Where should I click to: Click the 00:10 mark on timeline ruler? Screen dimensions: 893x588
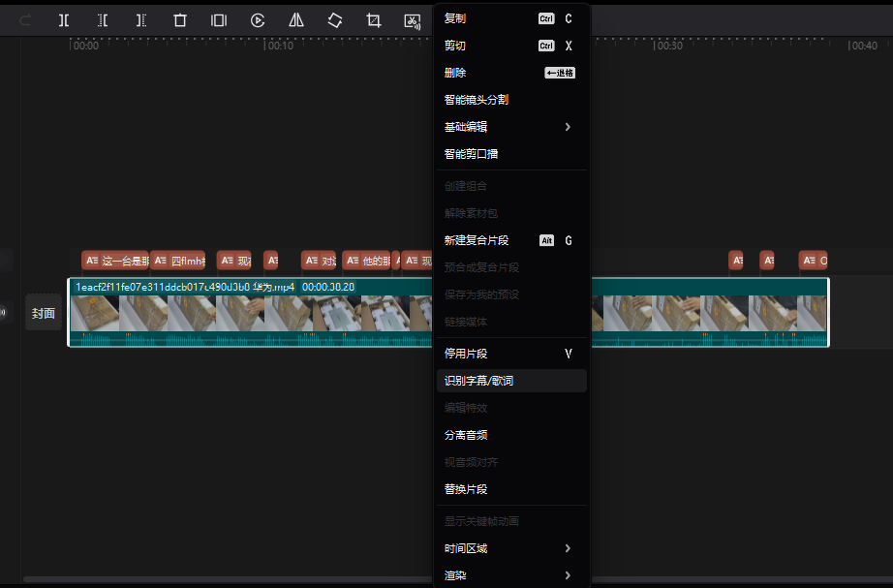(280, 46)
